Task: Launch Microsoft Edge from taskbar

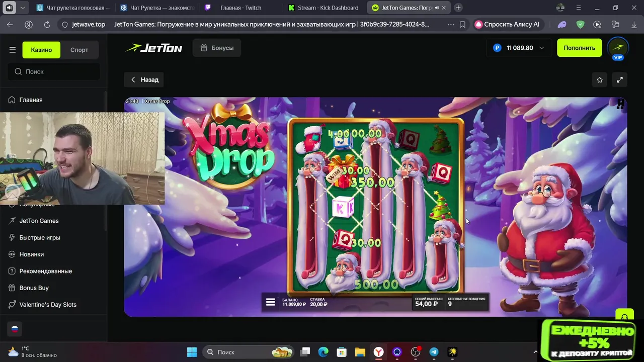Action: tap(323, 352)
